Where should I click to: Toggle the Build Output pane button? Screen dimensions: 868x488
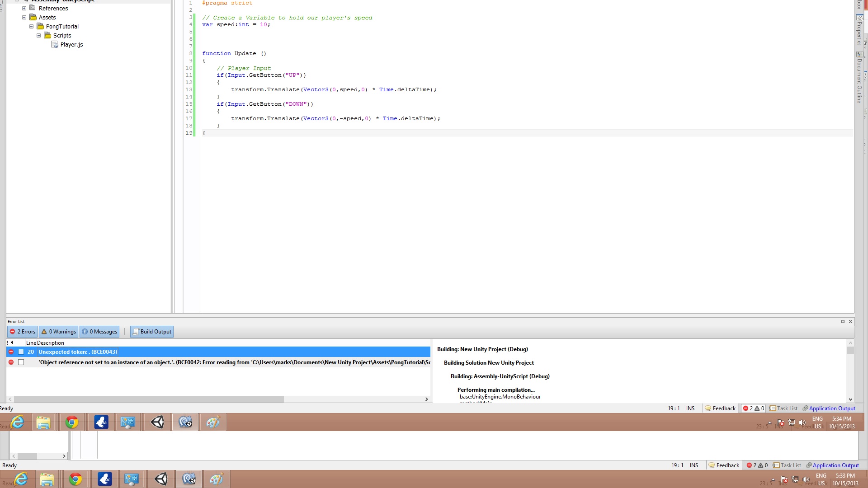click(152, 332)
